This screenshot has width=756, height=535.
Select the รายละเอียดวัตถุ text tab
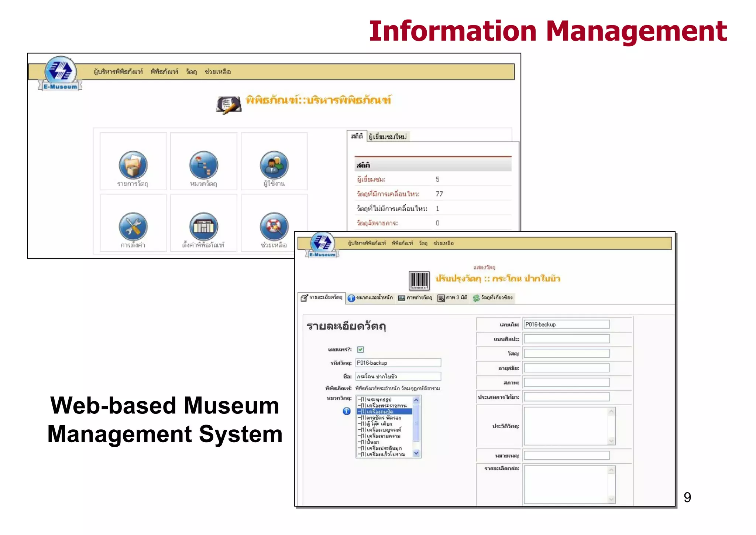tap(326, 297)
